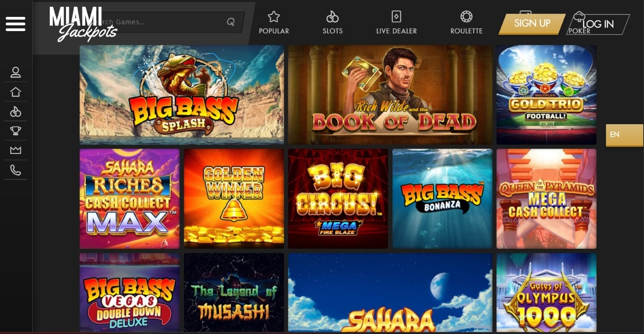Image resolution: width=644 pixels, height=334 pixels.
Task: Click the Sign Up button
Action: [x=532, y=24]
